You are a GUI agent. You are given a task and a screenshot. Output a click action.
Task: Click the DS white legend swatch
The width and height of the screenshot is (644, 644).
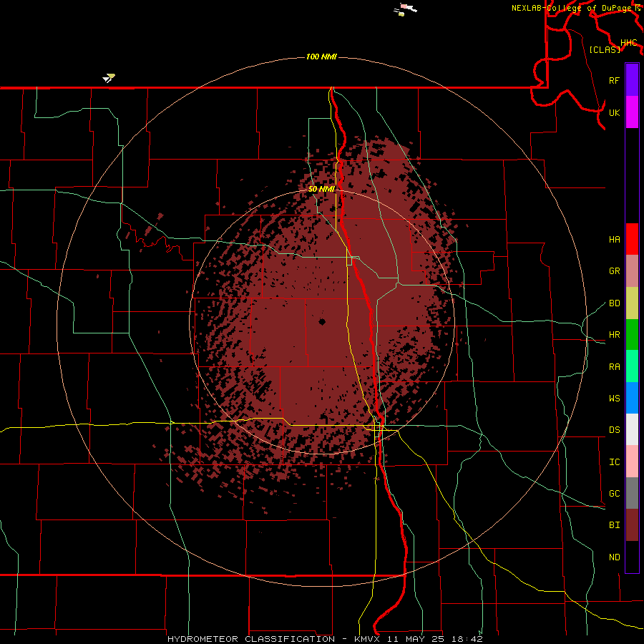632,429
